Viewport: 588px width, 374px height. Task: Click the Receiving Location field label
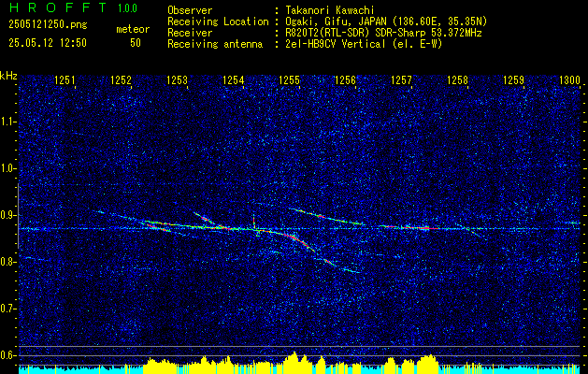coord(218,22)
